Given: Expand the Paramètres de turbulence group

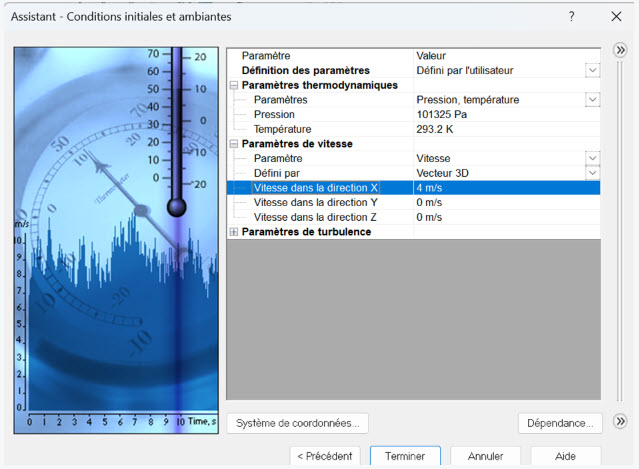Looking at the screenshot, I should [234, 232].
